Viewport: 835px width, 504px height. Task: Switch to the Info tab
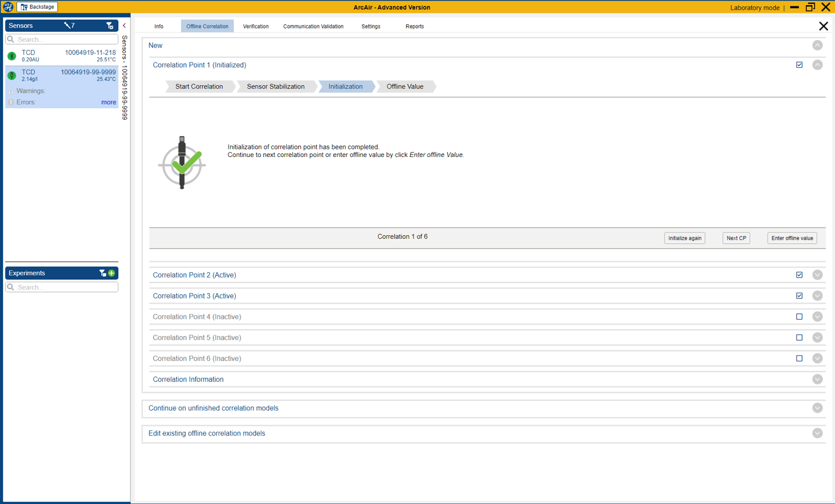[159, 26]
